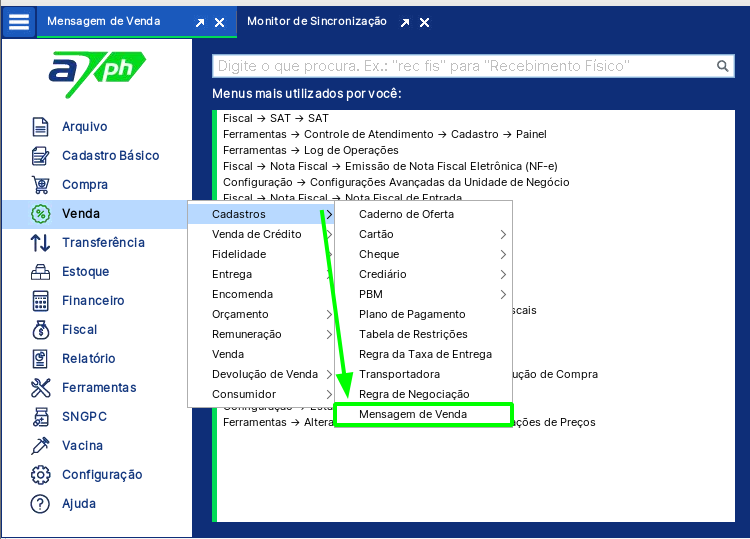The height and width of the screenshot is (539, 750).
Task: Open the Fiscal money bag icon
Action: tap(40, 330)
